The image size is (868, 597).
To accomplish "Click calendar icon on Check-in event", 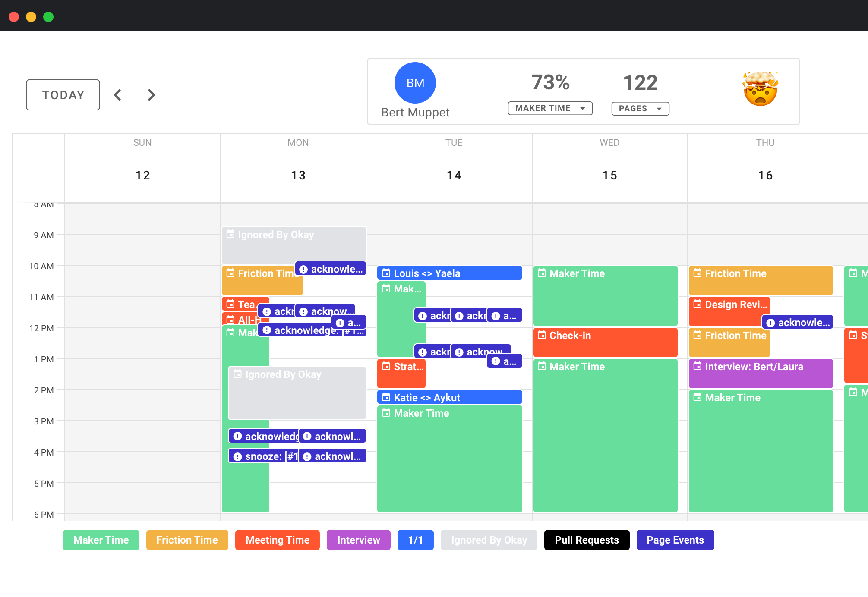I will tap(542, 335).
